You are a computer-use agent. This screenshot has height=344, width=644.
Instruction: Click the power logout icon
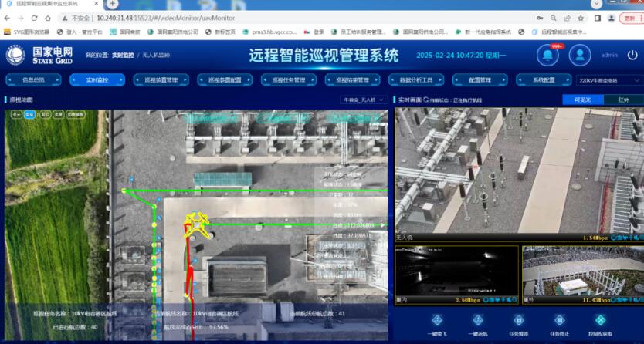(632, 55)
